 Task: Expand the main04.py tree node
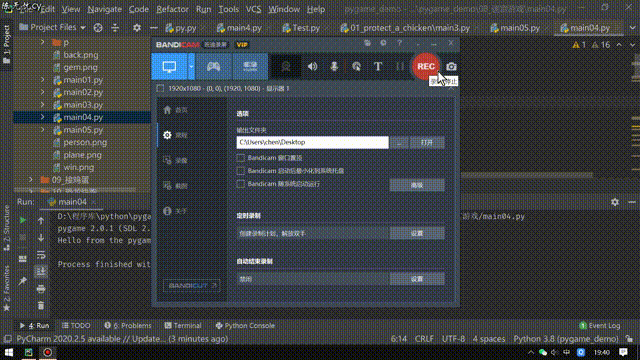coord(42,117)
